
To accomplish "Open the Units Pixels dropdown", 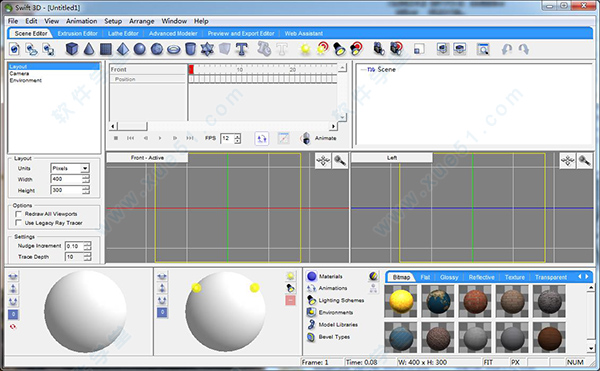I will tap(85, 168).
